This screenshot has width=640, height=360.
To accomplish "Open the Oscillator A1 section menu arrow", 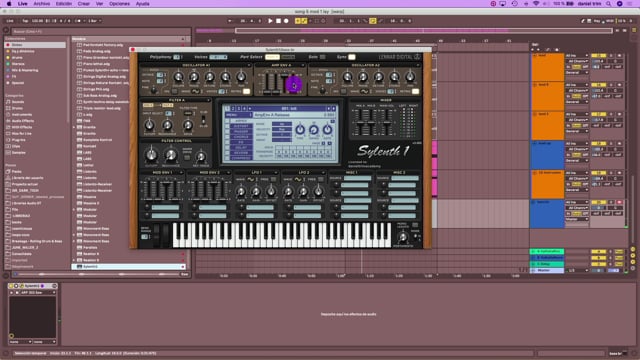I will coord(249,65).
